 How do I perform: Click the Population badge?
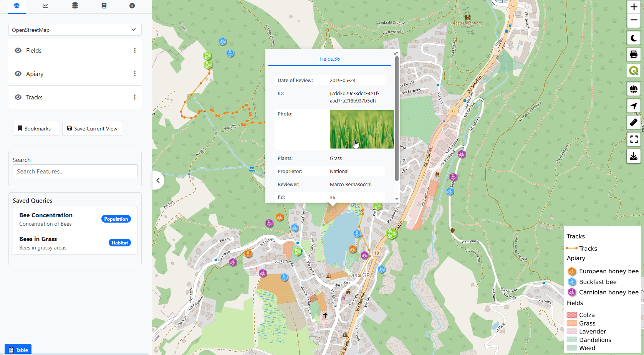(116, 219)
